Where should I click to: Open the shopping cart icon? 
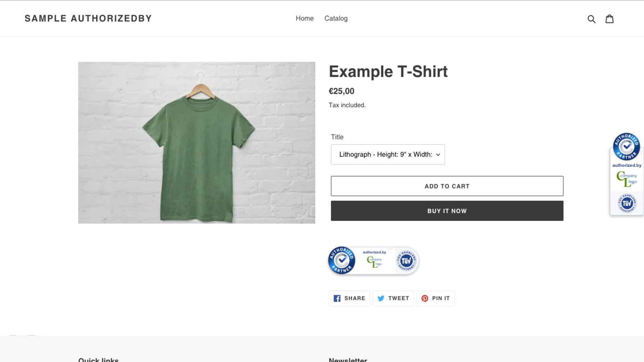pyautogui.click(x=609, y=19)
